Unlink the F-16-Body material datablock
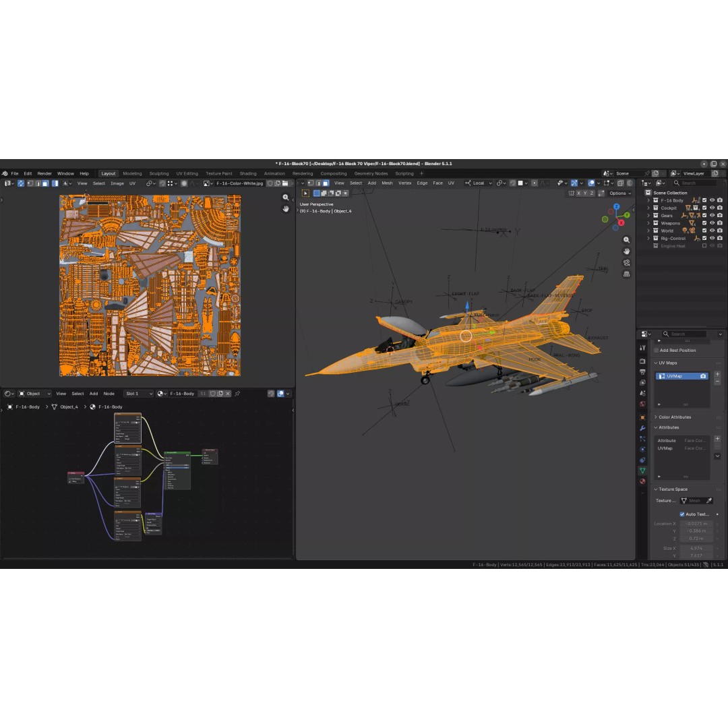Viewport: 728px width, 728px height. click(228, 393)
